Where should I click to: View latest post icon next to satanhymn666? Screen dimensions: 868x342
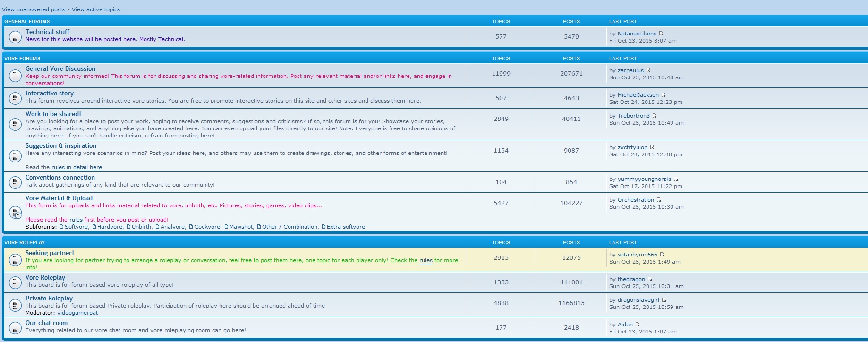tap(662, 255)
